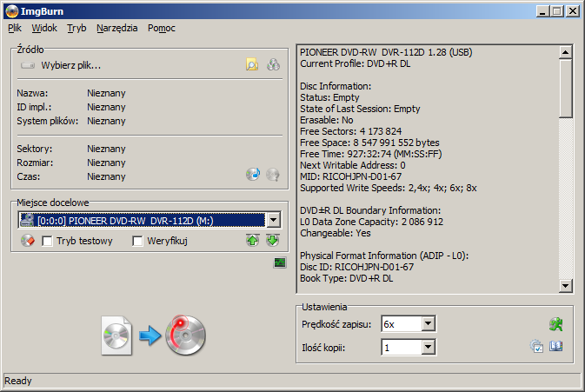Enable Weryfikuj checkbox
The width and height of the screenshot is (585, 392).
point(137,241)
